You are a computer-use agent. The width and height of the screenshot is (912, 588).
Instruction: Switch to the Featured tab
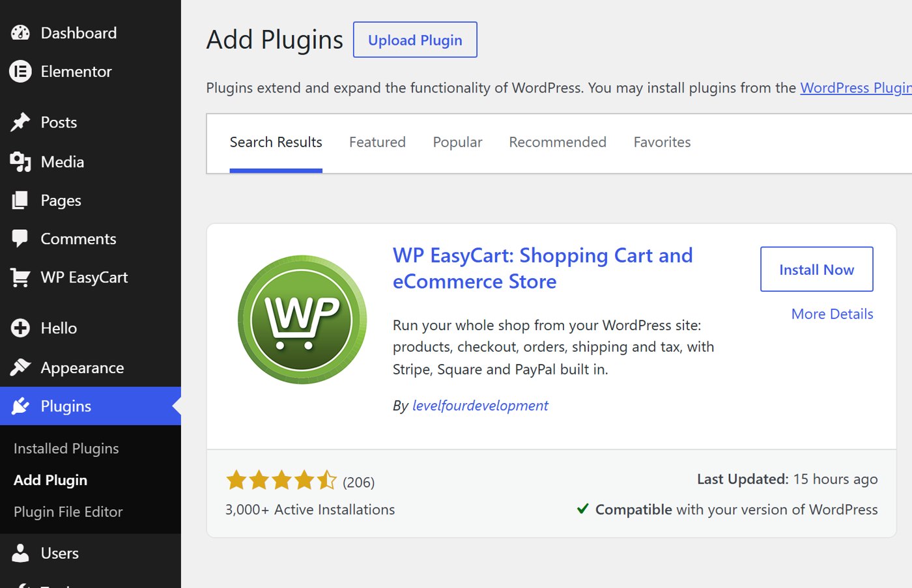point(377,142)
